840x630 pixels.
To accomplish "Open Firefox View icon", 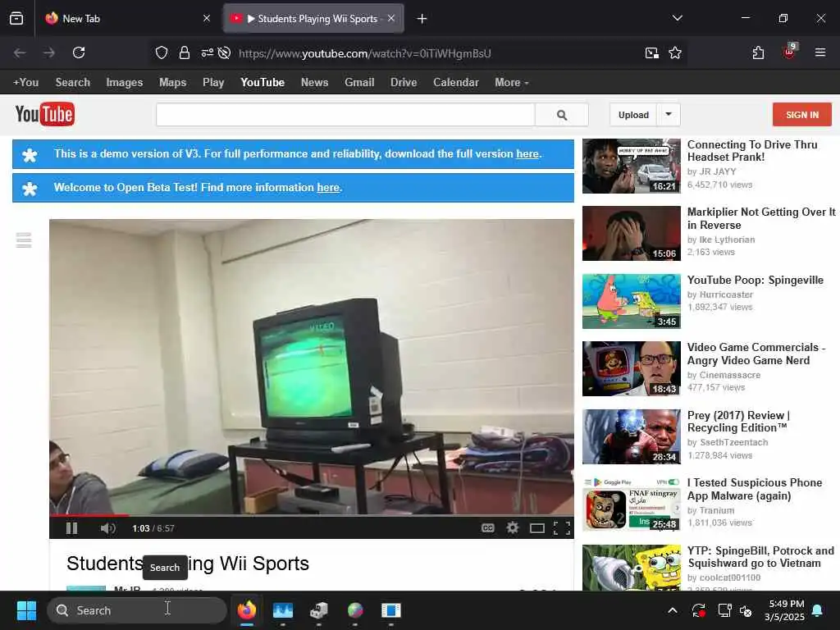I will click(x=16, y=19).
